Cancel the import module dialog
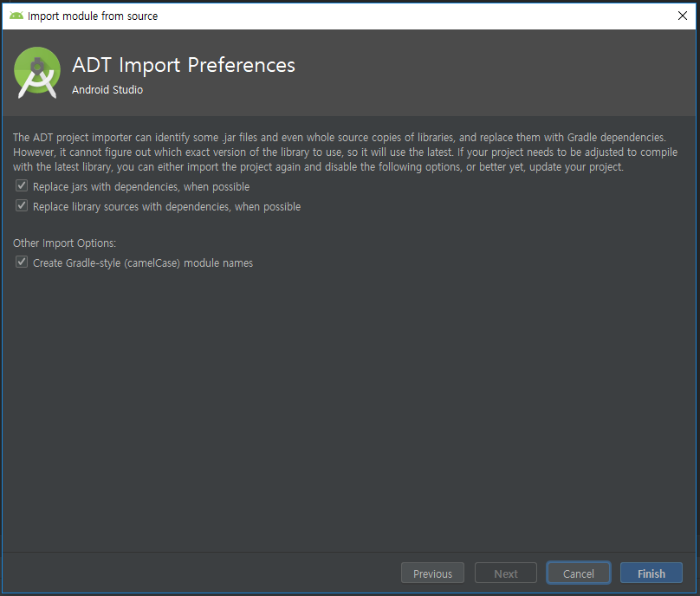The width and height of the screenshot is (700, 596). pyautogui.click(x=578, y=573)
